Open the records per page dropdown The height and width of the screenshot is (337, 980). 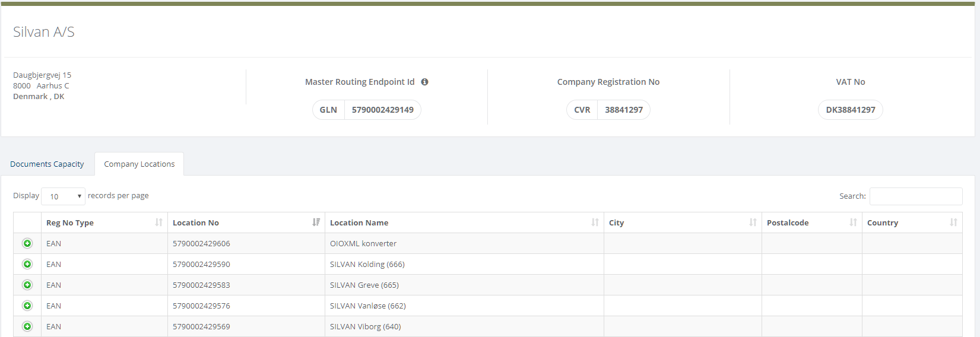pos(63,196)
